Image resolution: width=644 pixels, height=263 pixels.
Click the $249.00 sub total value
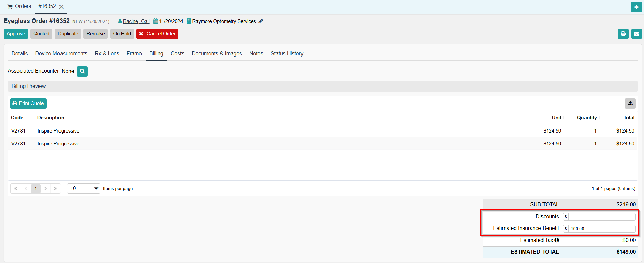[x=626, y=204]
